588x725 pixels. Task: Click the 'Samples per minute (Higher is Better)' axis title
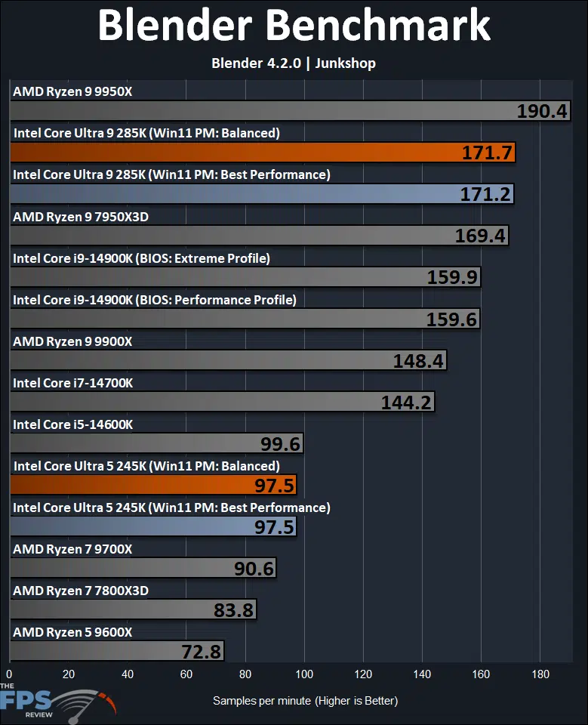click(x=305, y=701)
